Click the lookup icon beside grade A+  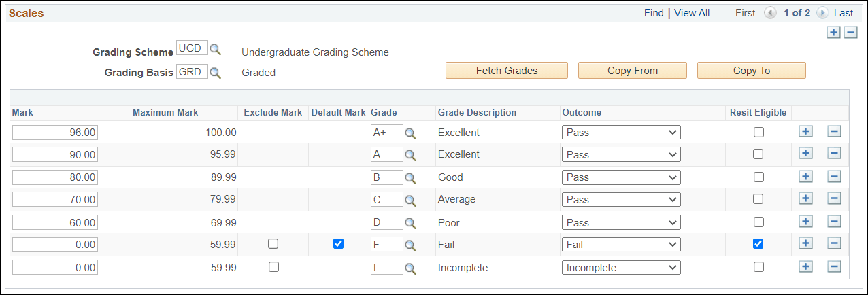tap(410, 134)
